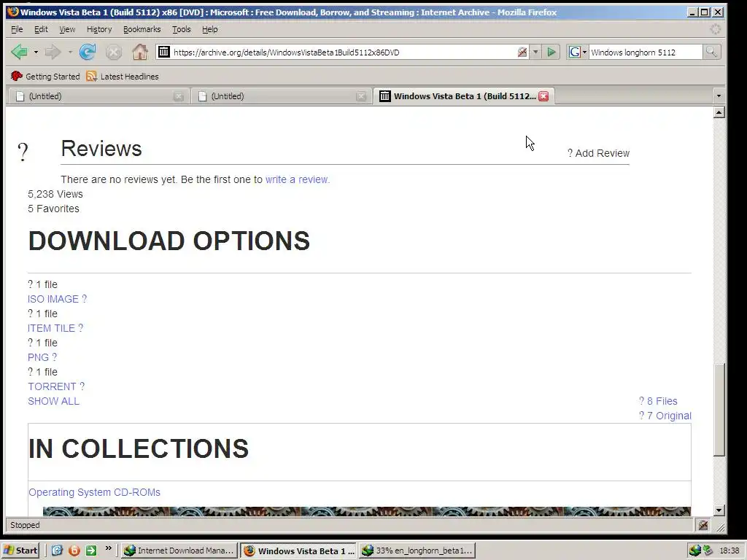Open the 7 Original link
The image size is (747, 560).
click(x=665, y=416)
